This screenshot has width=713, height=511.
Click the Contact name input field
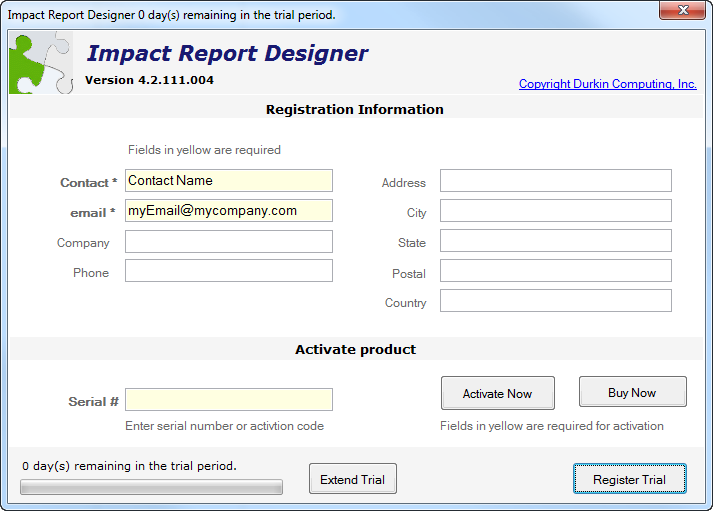pyautogui.click(x=229, y=180)
